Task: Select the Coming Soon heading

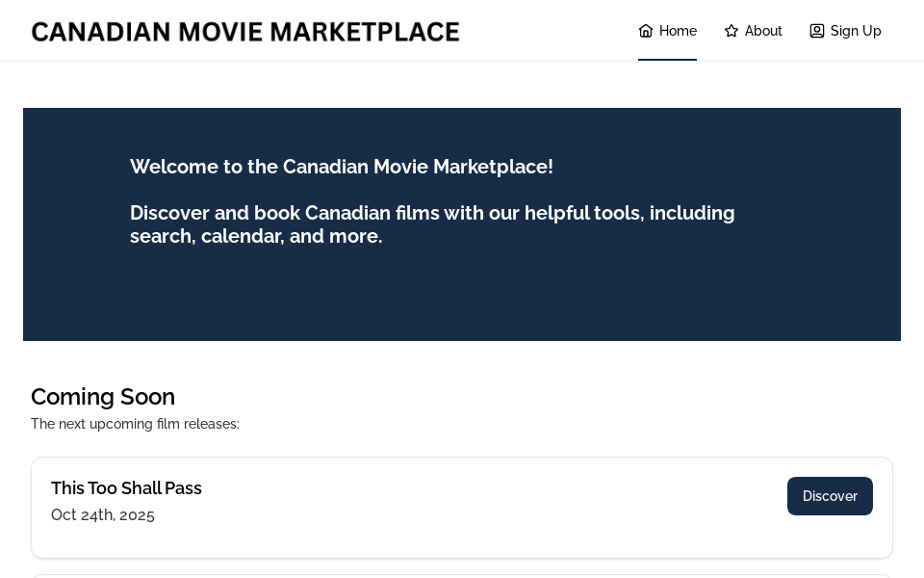Action: click(103, 396)
